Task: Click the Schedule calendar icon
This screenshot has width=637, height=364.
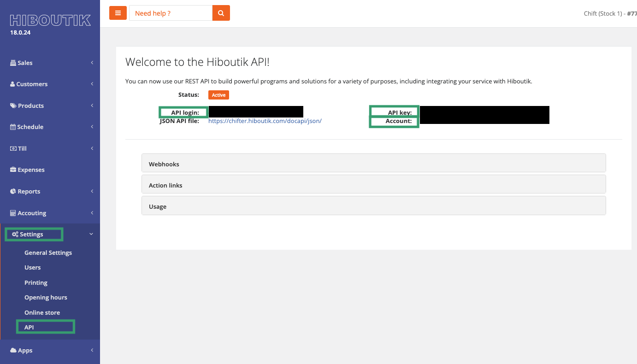Action: point(13,127)
